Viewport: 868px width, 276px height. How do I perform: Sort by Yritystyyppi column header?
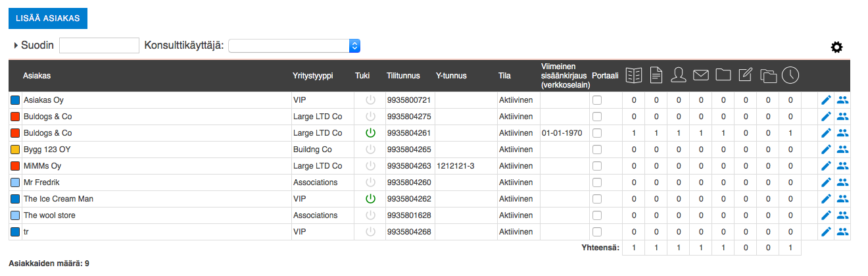point(313,76)
